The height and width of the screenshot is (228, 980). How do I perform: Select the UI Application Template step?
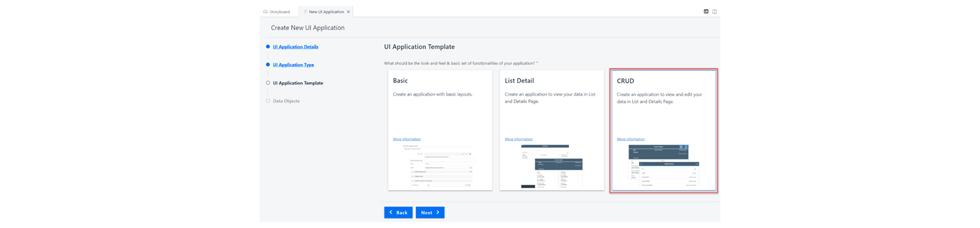pyautogui.click(x=298, y=83)
